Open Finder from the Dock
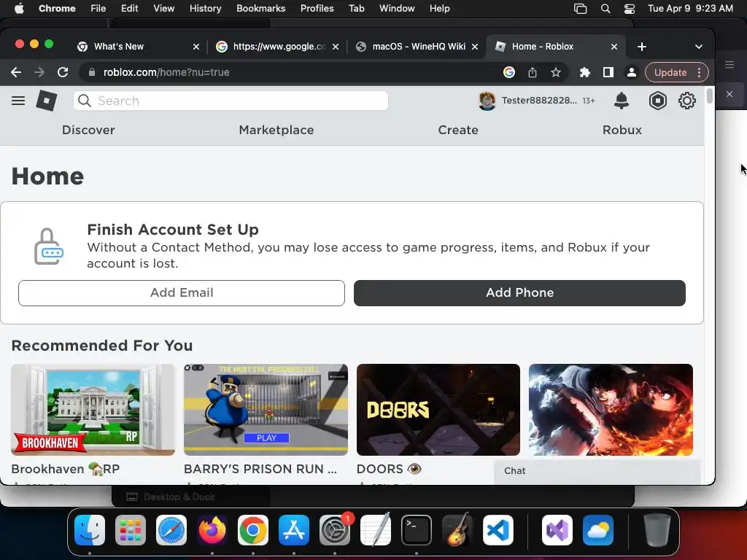Screen dimensions: 747x560 click(x=90, y=530)
